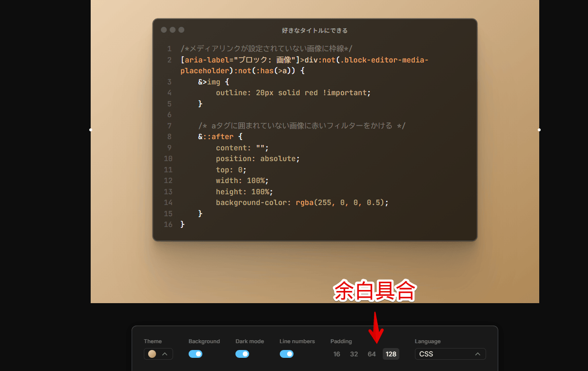Open the Theme color dropdown
The height and width of the screenshot is (371, 588).
(158, 354)
